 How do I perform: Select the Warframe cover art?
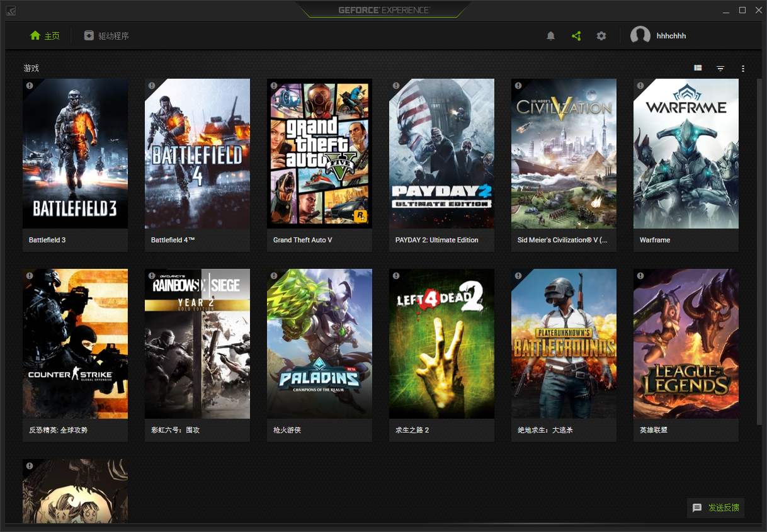coord(686,154)
